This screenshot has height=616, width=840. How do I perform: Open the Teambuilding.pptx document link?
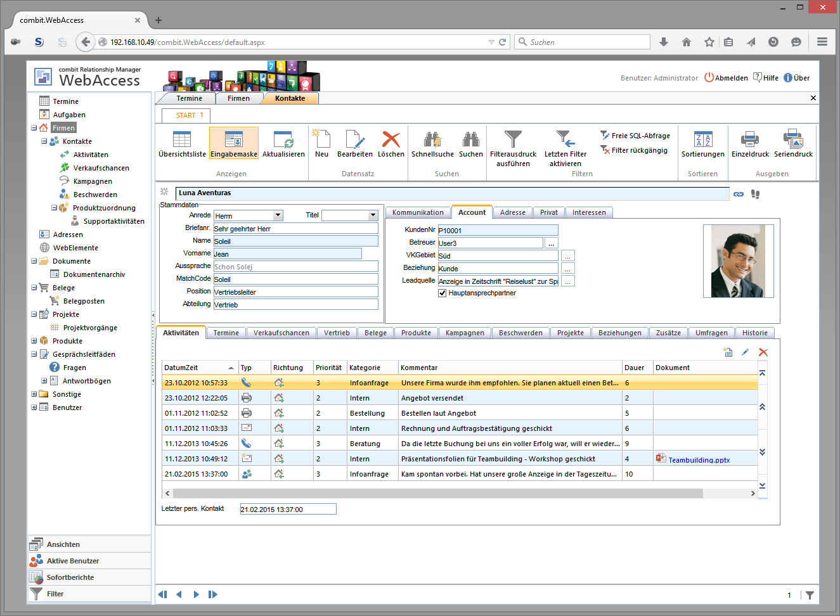coord(699,460)
